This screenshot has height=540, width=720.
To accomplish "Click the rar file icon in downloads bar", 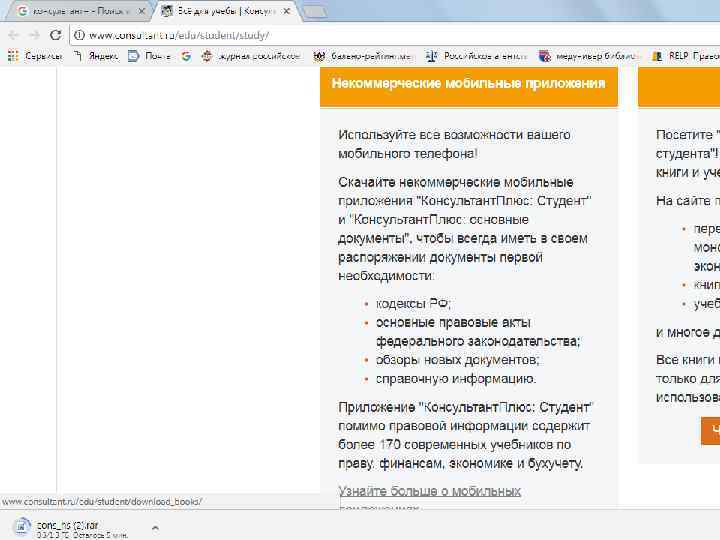I will point(22,528).
